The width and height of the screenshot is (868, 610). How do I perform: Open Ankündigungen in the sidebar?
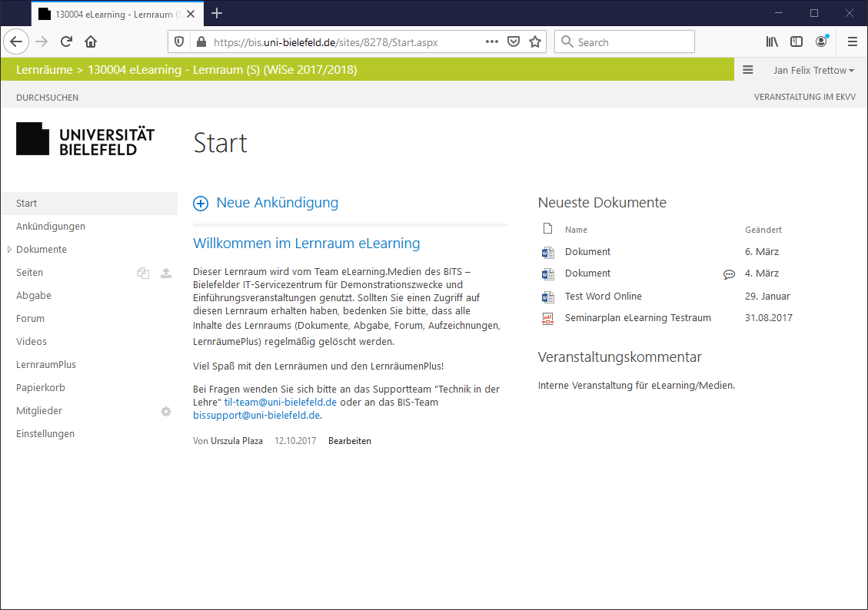pyautogui.click(x=51, y=226)
